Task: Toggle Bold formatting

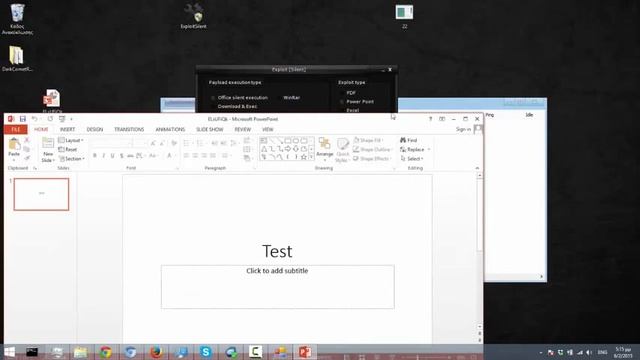Action: [95, 156]
